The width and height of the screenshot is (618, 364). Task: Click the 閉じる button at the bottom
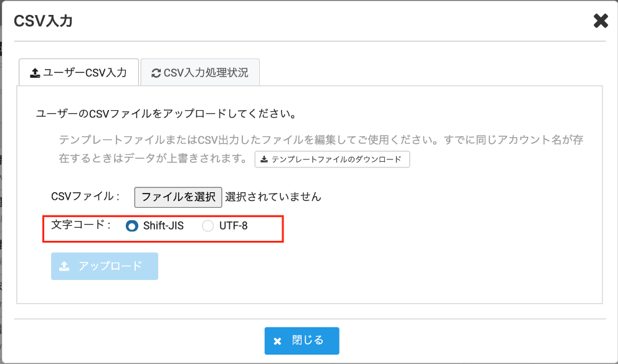pos(302,340)
